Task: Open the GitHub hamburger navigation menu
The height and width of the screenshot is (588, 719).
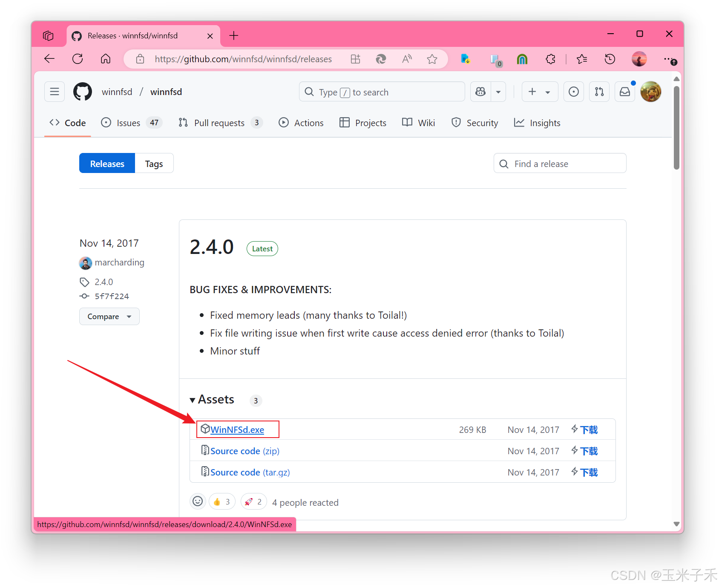Action: click(55, 92)
